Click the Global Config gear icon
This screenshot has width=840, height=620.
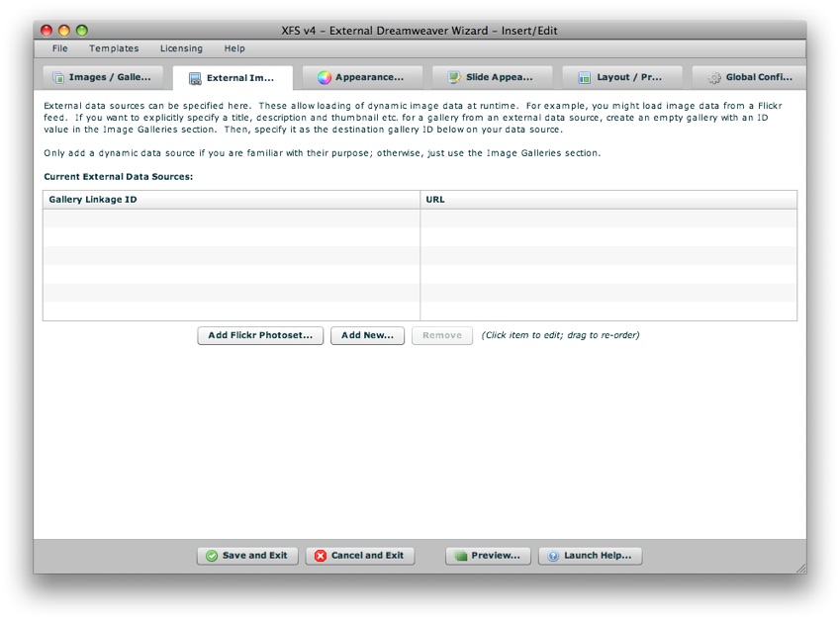(714, 78)
